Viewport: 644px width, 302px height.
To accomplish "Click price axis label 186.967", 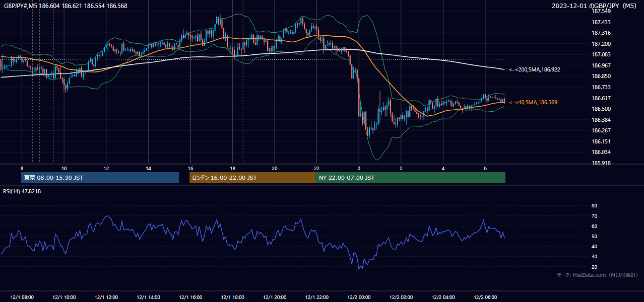I will [601, 65].
